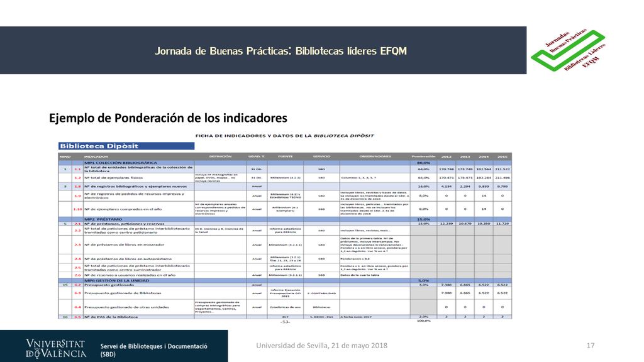
Task: Click 'Nº de registros bibliográficos y ejemplares nuevos'
Action: 136,186
